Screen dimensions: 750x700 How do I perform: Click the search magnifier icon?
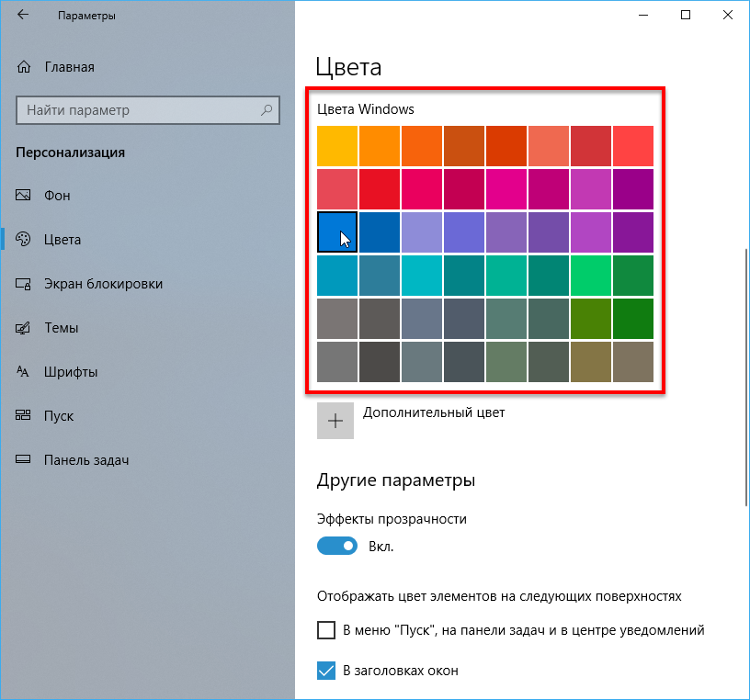[267, 110]
